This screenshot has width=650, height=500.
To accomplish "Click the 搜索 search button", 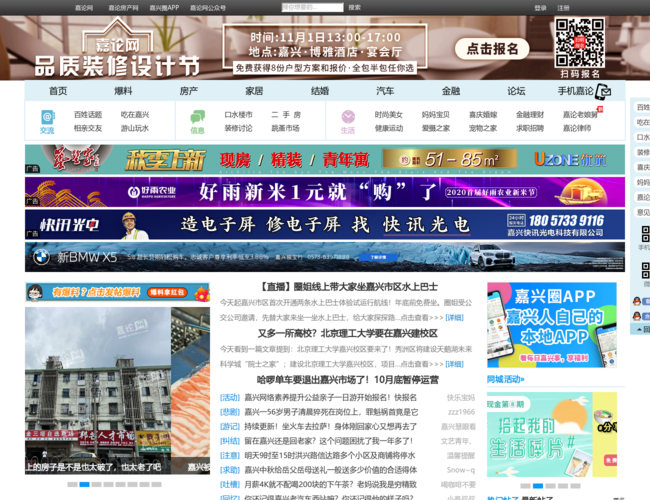I will pyautogui.click(x=354, y=7).
